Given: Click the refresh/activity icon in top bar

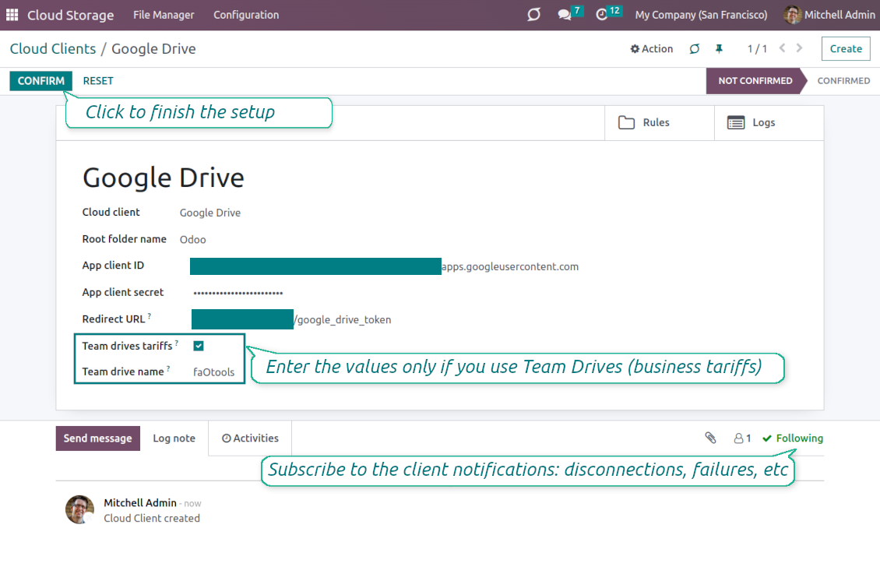Looking at the screenshot, I should [x=533, y=15].
